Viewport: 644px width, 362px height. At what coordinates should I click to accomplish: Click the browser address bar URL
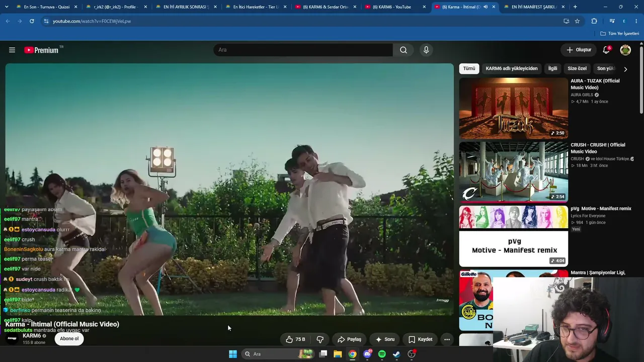92,21
